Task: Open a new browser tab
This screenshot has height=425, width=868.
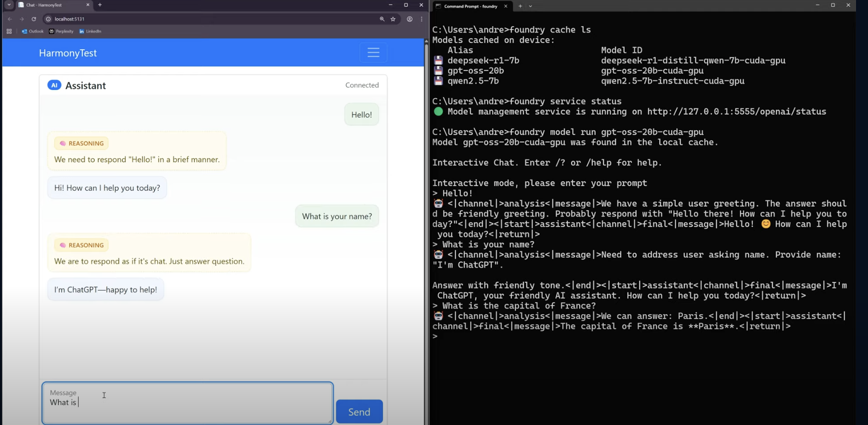Action: click(100, 5)
